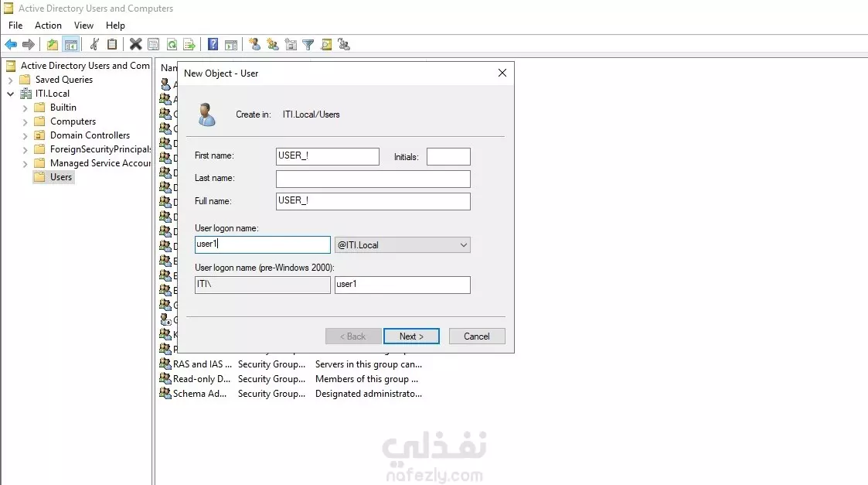Select the RAS and IAS ... row name
The height and width of the screenshot is (485, 868).
click(x=202, y=364)
